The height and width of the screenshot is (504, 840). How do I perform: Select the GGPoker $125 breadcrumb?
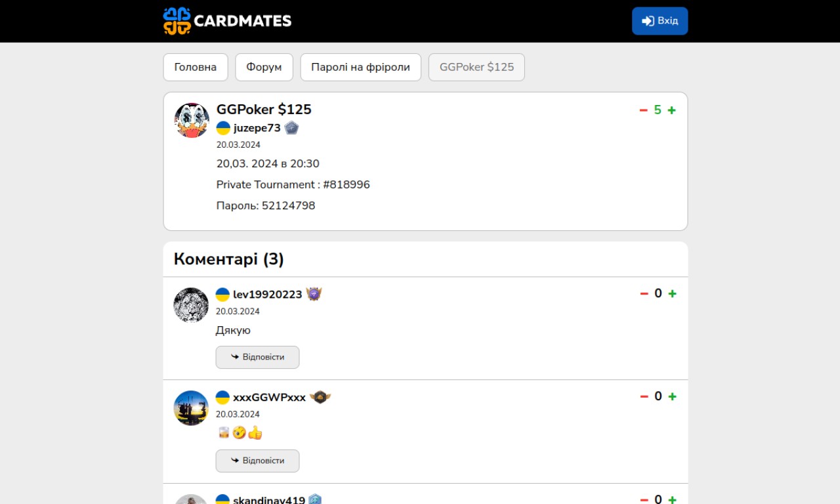tap(476, 67)
